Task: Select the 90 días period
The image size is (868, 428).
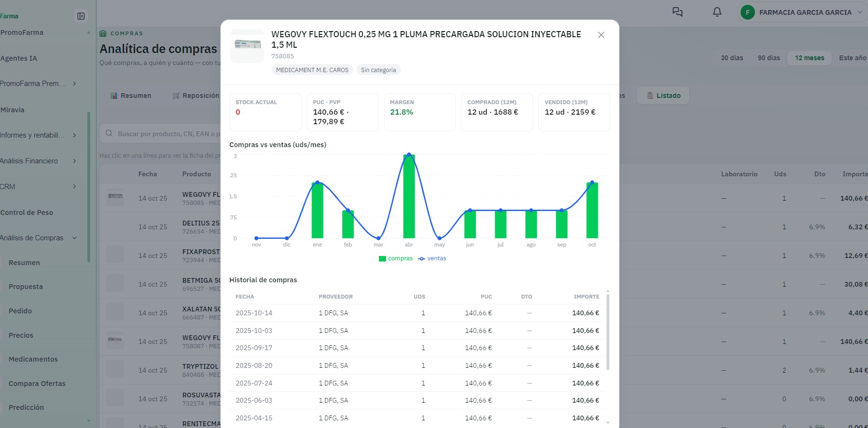Action: (x=769, y=58)
